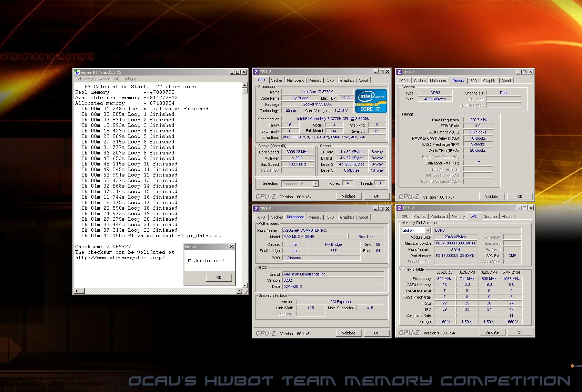Open Calculate(C) menu in Super PI
Viewport: 582px width, 392px height.
[86, 79]
